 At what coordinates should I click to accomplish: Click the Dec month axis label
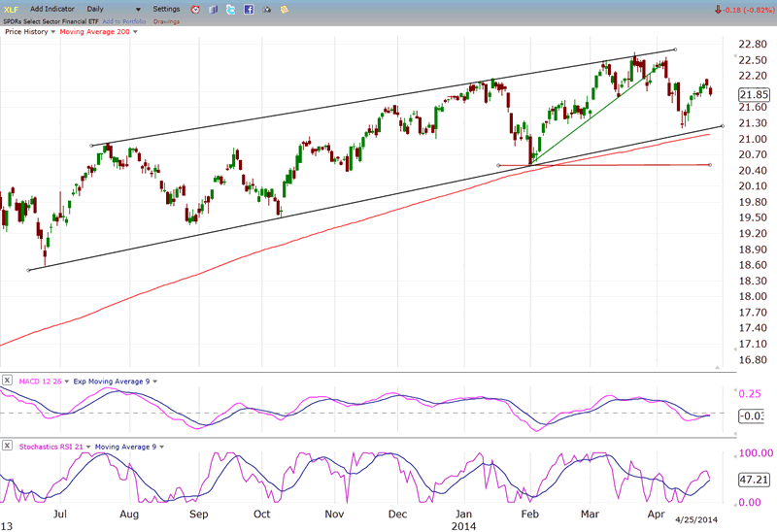click(x=397, y=515)
